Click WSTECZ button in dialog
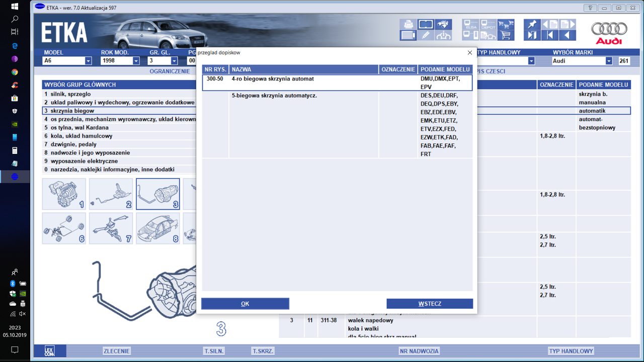 click(430, 304)
